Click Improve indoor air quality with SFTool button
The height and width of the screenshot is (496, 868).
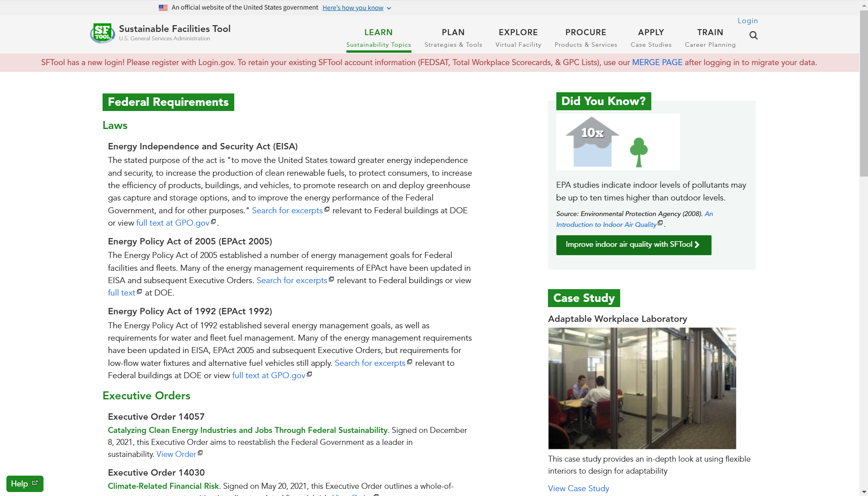(633, 244)
